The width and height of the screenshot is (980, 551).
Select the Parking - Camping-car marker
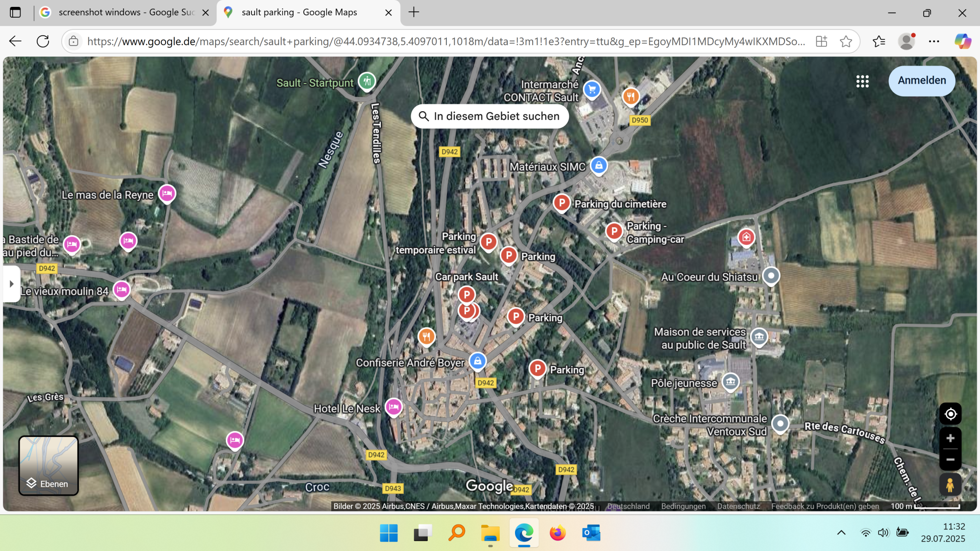[x=613, y=231]
